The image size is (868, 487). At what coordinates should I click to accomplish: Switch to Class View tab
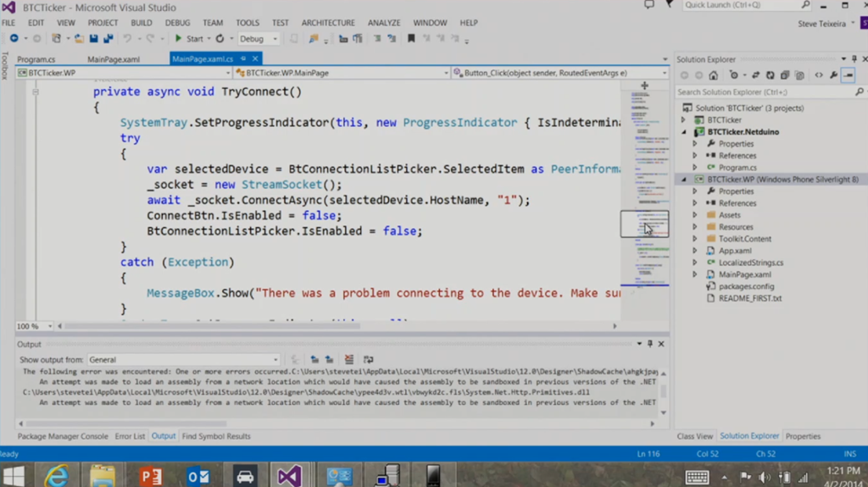tap(695, 436)
